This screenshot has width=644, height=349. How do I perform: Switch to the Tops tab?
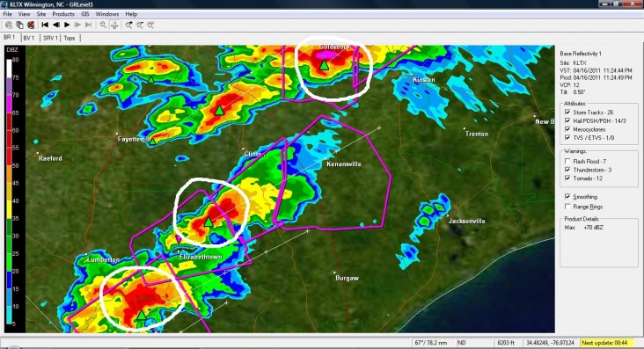pos(70,38)
